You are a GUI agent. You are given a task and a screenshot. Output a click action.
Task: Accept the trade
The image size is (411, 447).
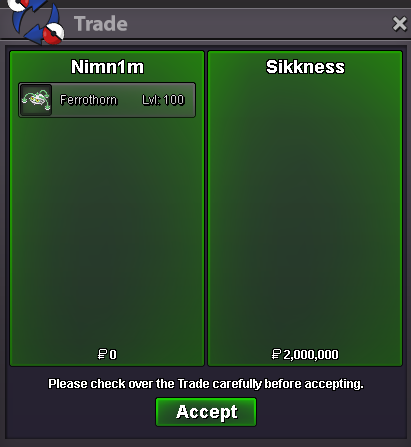[x=206, y=412]
